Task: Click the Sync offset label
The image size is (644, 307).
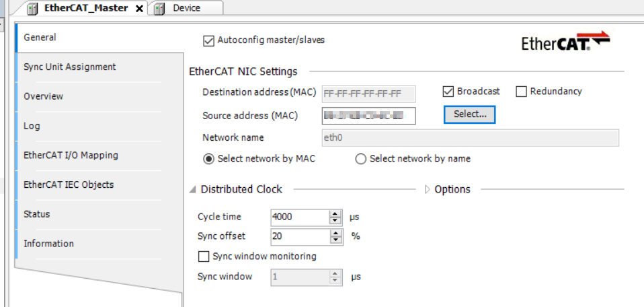Action: 221,236
